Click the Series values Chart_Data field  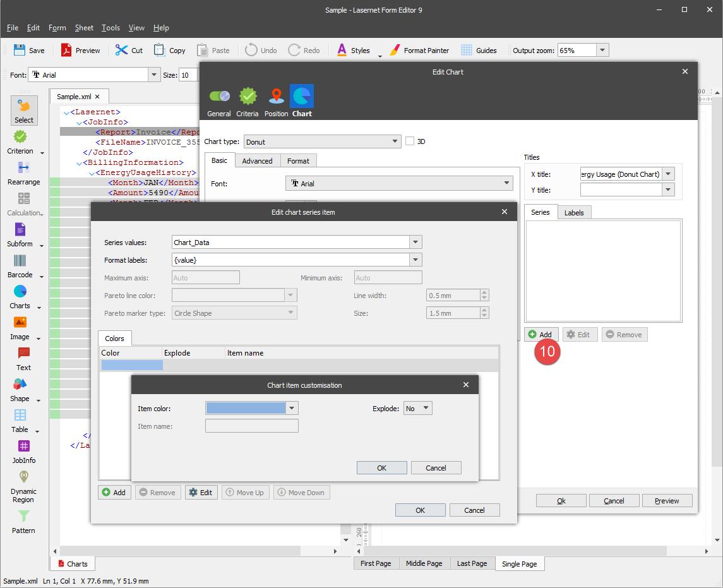(290, 242)
